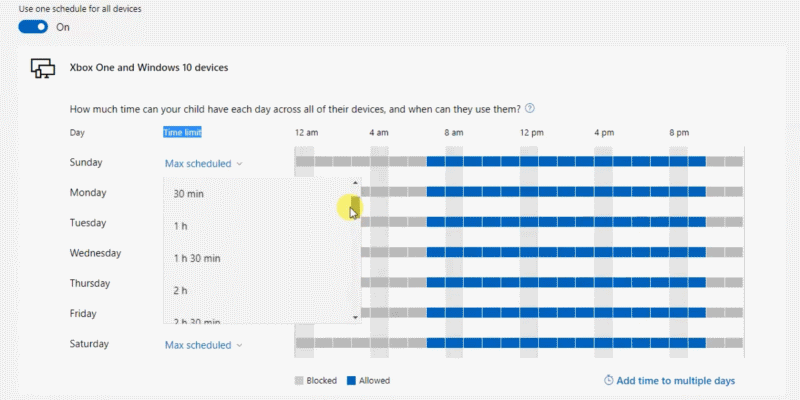Click the Xbox and Windows devices icon

click(42, 68)
